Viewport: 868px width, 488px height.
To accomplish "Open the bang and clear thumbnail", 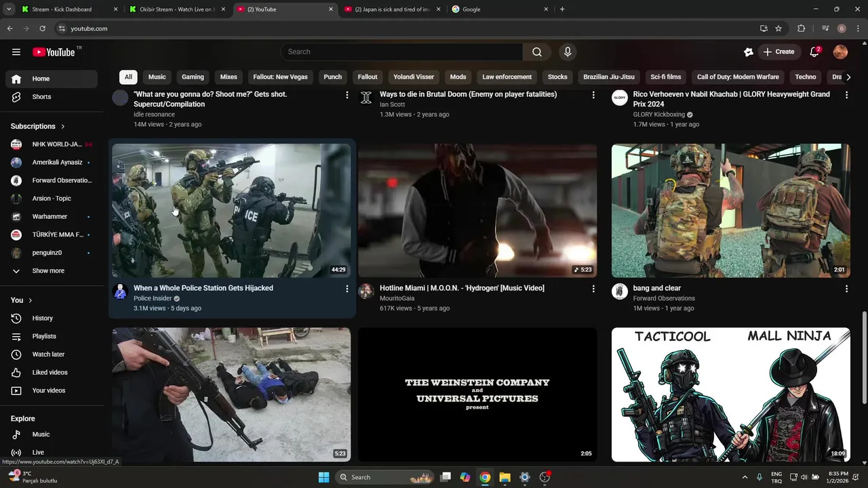I will (731, 210).
